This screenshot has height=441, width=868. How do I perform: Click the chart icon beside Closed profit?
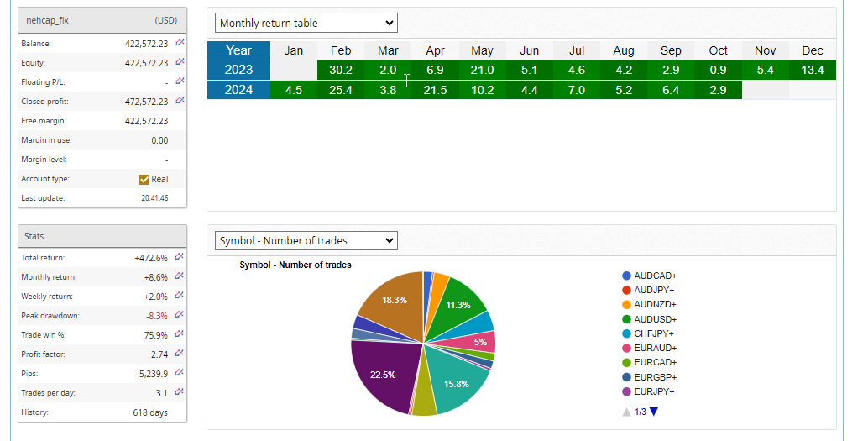[x=180, y=101]
